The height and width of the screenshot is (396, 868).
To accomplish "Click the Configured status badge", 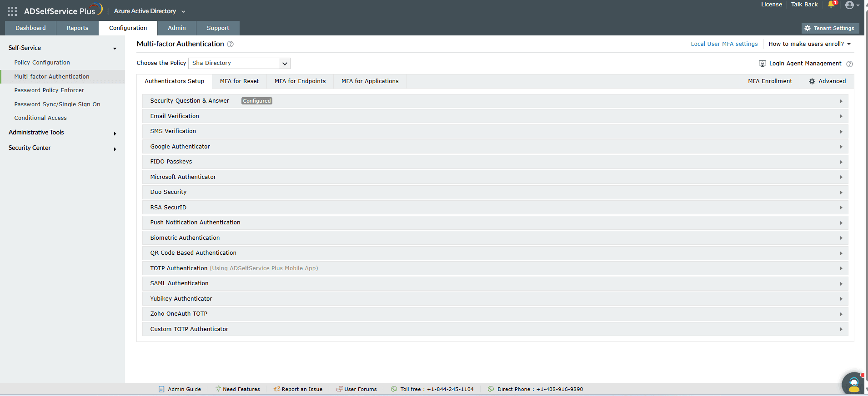I will pos(257,101).
